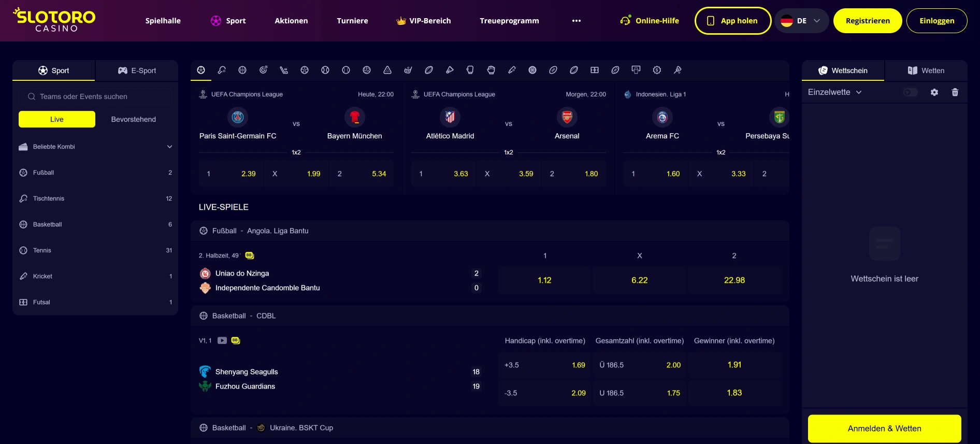Open the three-dots more menu in header
The width and height of the screenshot is (980, 444).
[577, 21]
